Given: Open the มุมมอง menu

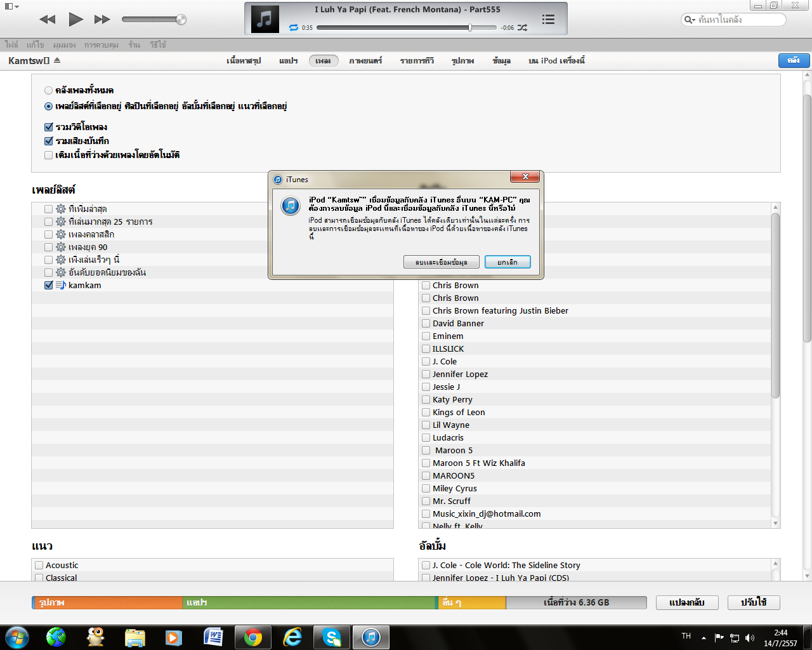Looking at the screenshot, I should [x=64, y=44].
